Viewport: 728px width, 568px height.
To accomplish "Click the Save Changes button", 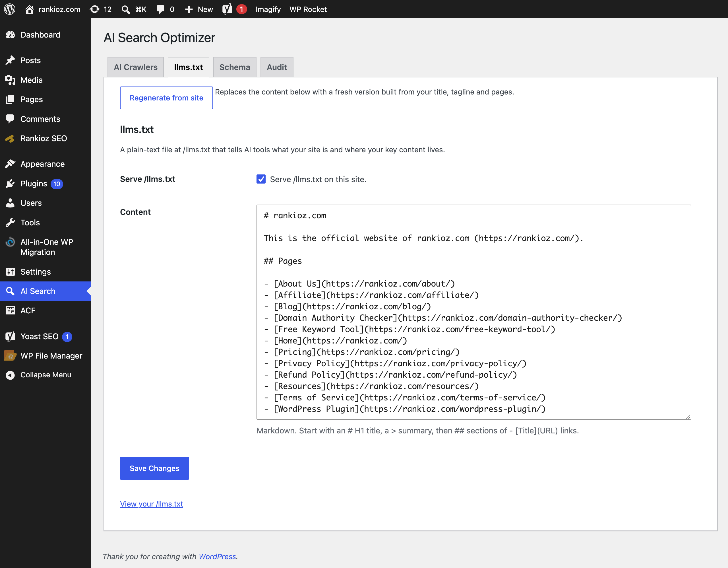I will coord(154,468).
